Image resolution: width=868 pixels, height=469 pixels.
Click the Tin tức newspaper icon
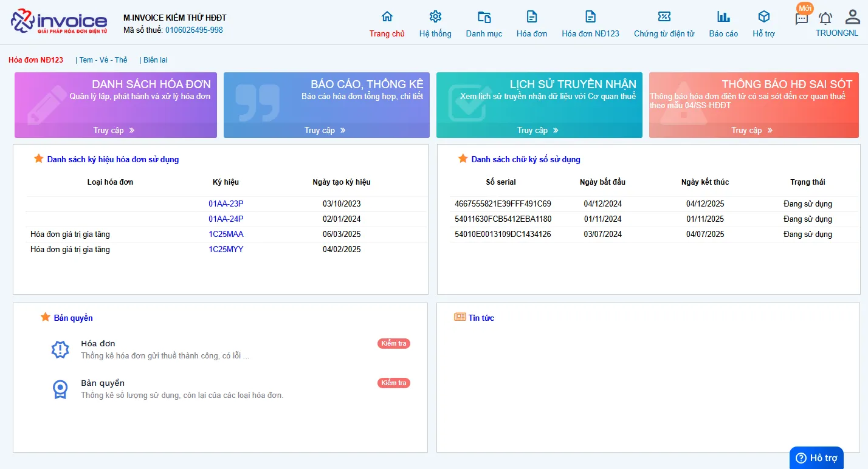coord(460,317)
